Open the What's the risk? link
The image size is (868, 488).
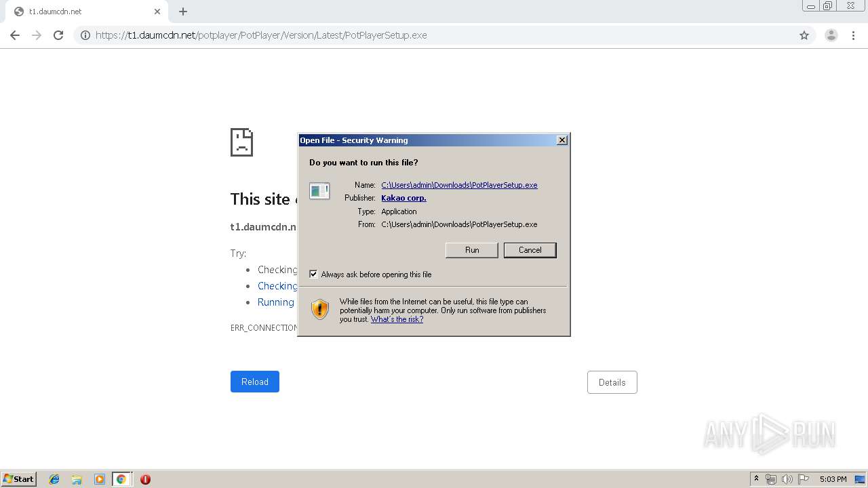[x=397, y=319]
